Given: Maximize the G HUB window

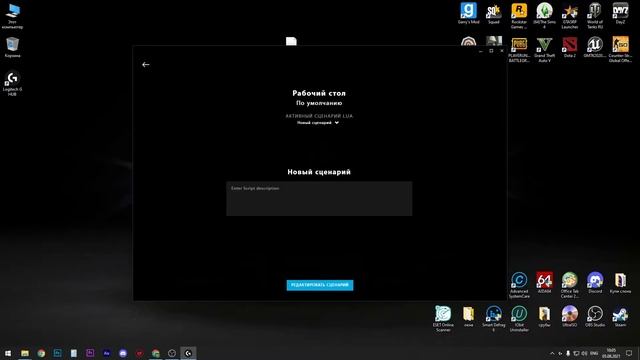Looking at the screenshot, I should click(491, 51).
